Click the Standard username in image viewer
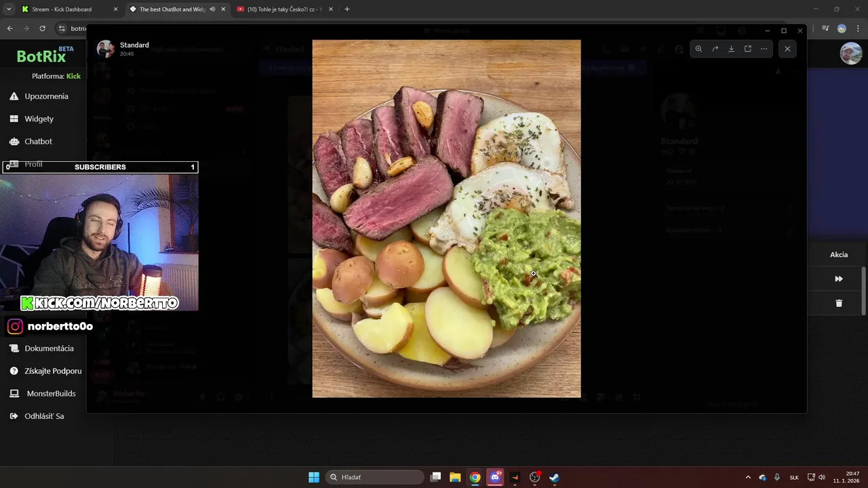868x488 pixels. click(x=134, y=45)
